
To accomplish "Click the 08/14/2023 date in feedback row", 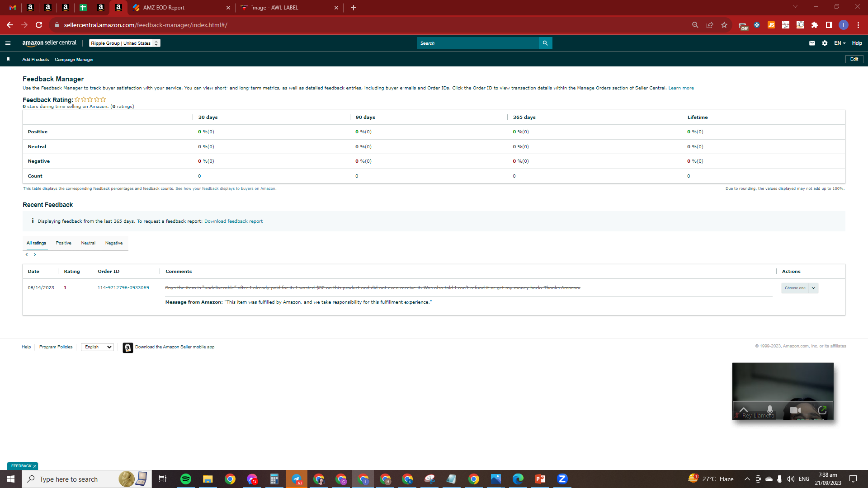I will tap(41, 288).
